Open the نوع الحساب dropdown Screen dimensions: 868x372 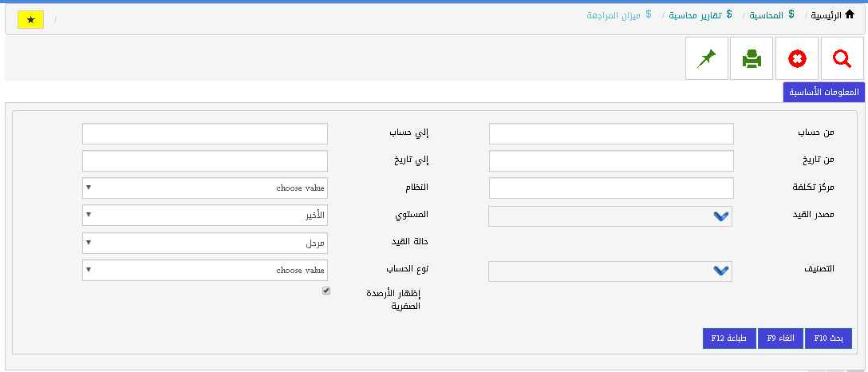pos(205,271)
